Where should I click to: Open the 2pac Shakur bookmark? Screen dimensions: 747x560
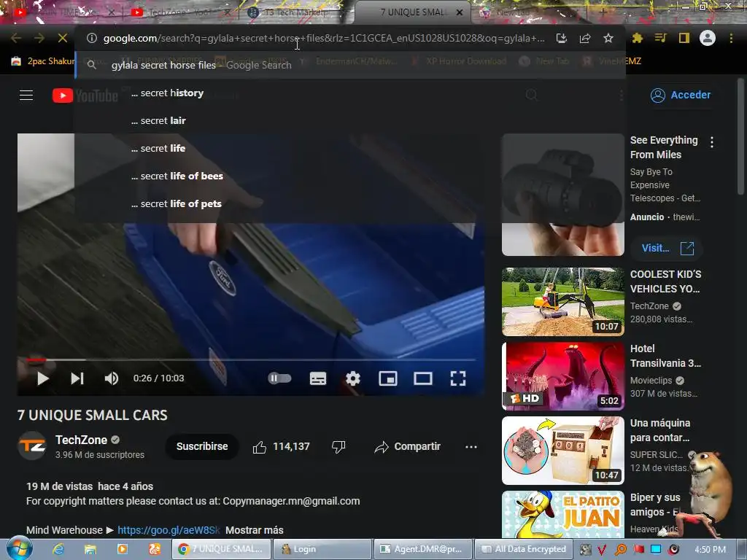coord(43,61)
